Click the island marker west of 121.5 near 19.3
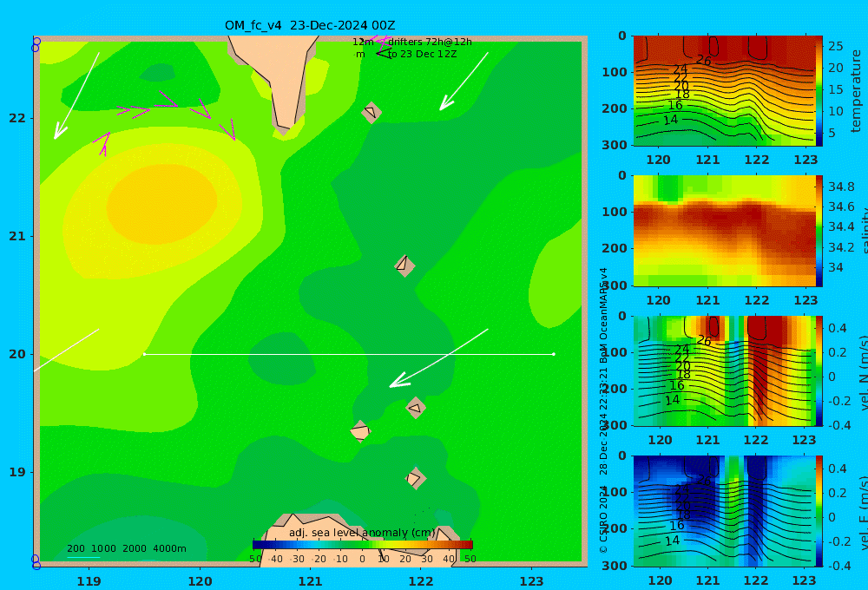Image resolution: width=868 pixels, height=590 pixels. tap(360, 431)
